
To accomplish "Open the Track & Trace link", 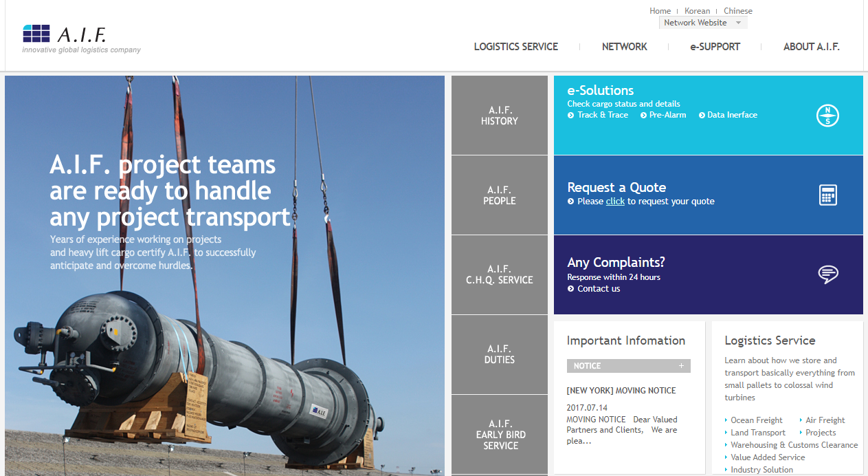I will tap(602, 115).
